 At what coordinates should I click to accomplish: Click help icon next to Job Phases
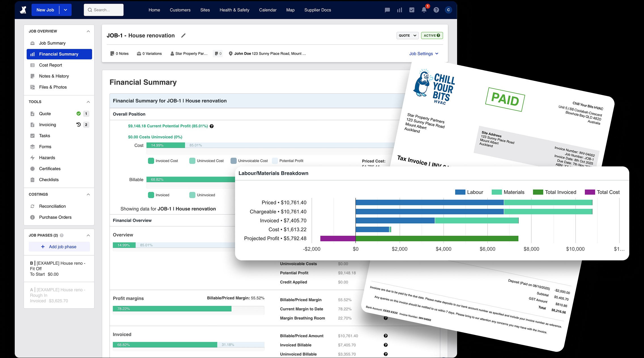tap(62, 235)
